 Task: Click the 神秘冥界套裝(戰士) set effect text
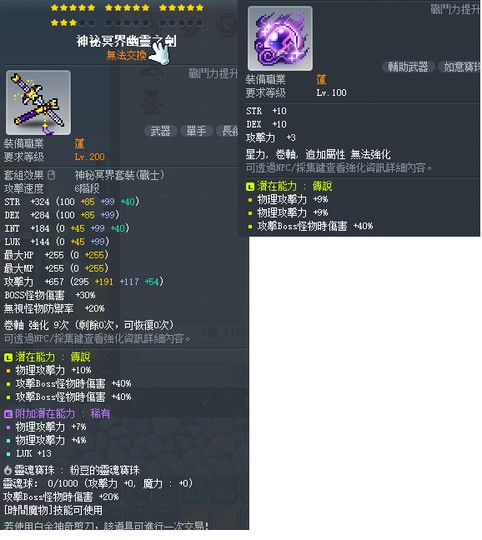pos(120,175)
